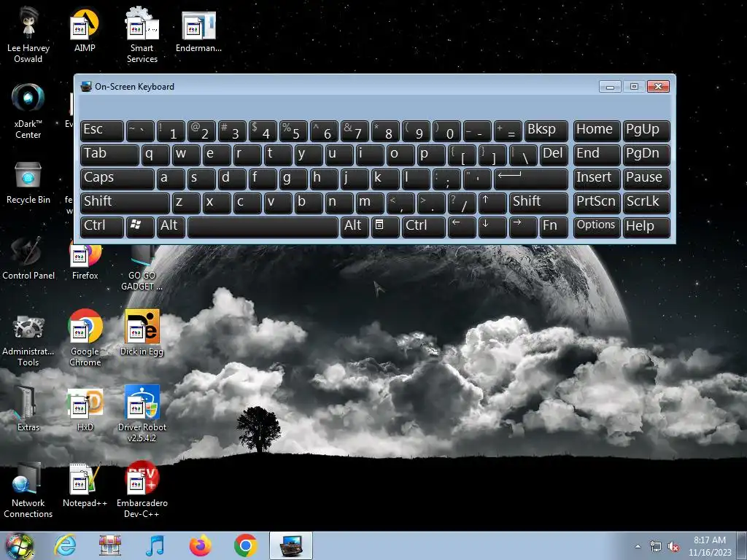747x560 pixels.
Task: Open the Extras folder on desktop
Action: (28, 408)
